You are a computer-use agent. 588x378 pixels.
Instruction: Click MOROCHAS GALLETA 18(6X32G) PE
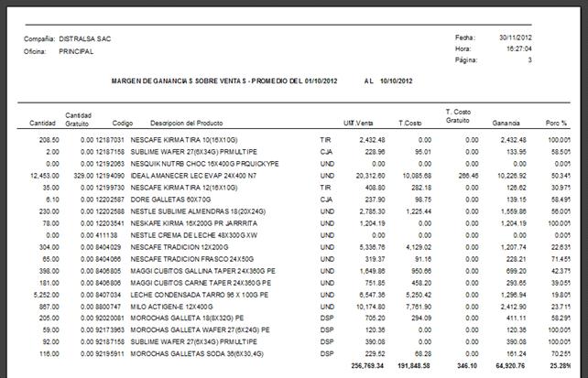click(x=187, y=319)
